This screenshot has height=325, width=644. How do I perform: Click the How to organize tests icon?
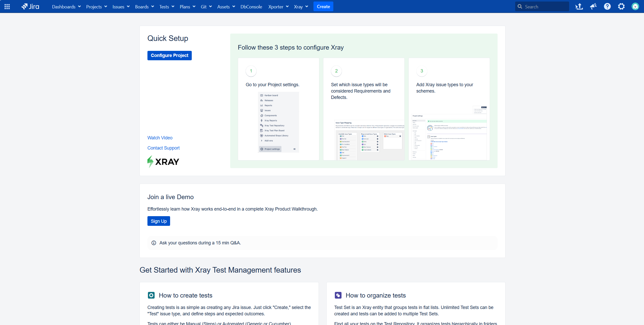click(x=338, y=295)
